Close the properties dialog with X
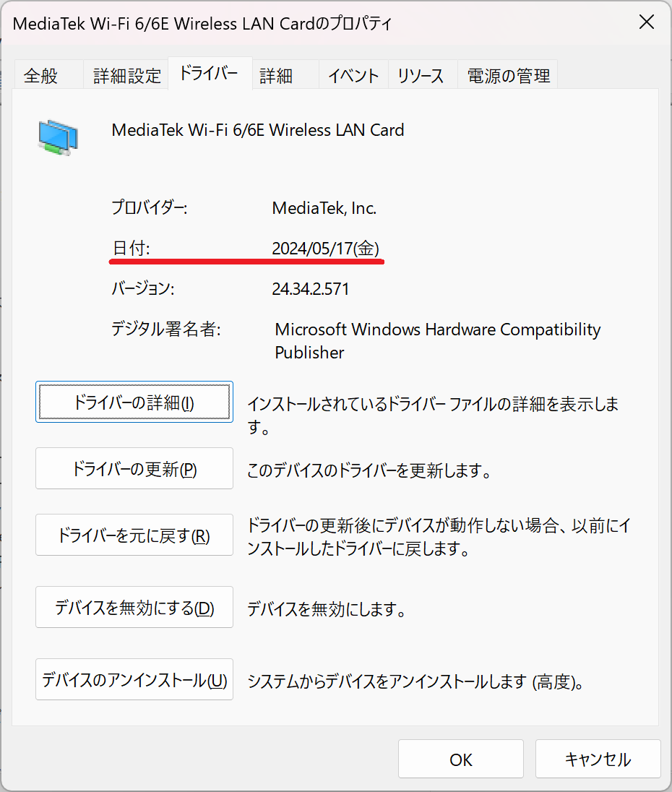 (x=646, y=22)
